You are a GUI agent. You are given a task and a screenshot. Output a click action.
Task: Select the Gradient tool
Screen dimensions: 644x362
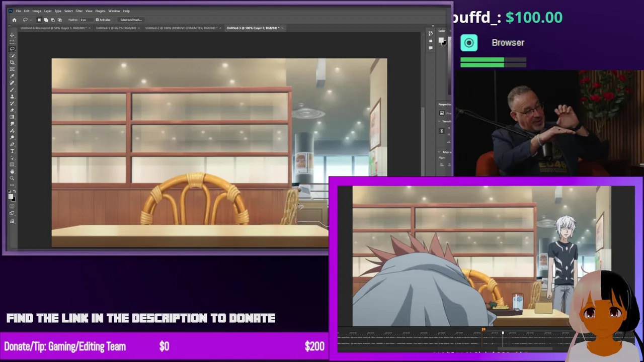click(x=12, y=117)
